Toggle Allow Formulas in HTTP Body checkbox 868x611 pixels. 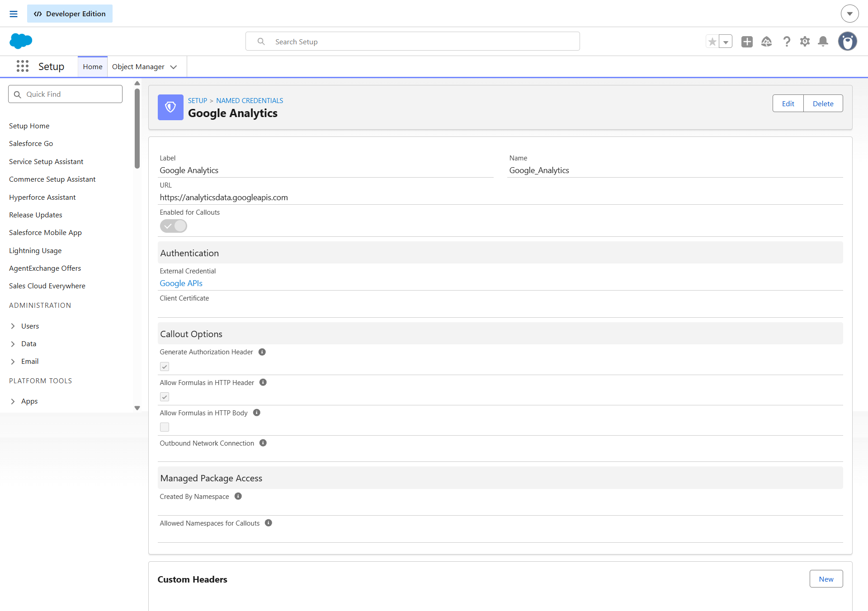click(x=165, y=427)
